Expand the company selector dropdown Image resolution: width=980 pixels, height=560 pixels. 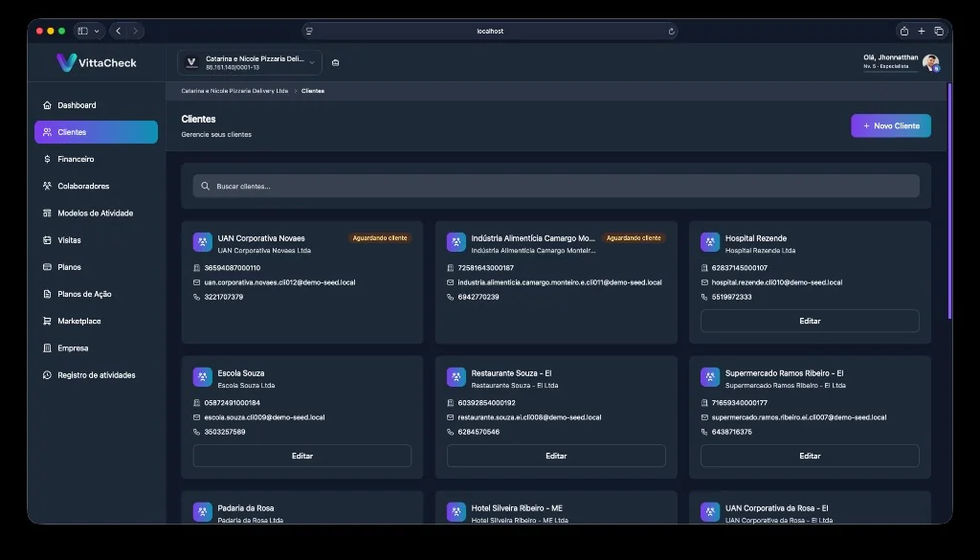250,62
